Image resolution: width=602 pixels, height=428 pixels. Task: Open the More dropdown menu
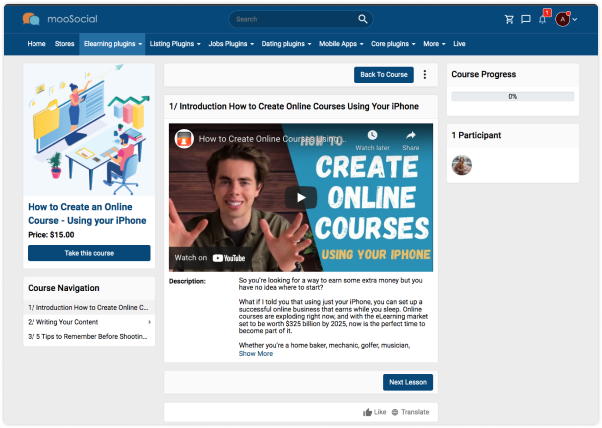[434, 44]
